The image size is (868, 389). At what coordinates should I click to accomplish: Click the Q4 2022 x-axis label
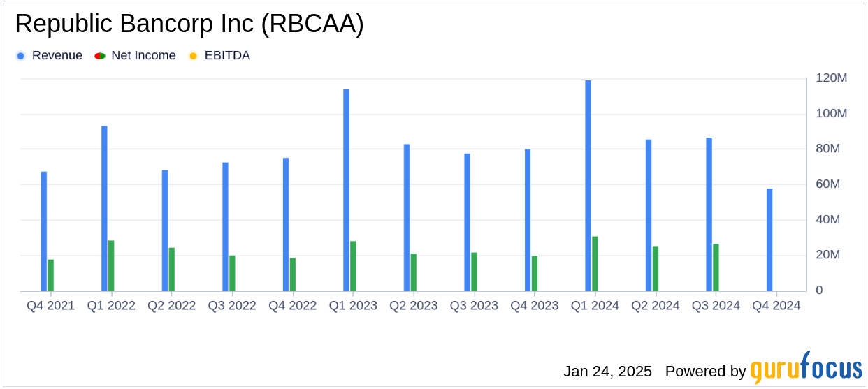293,306
